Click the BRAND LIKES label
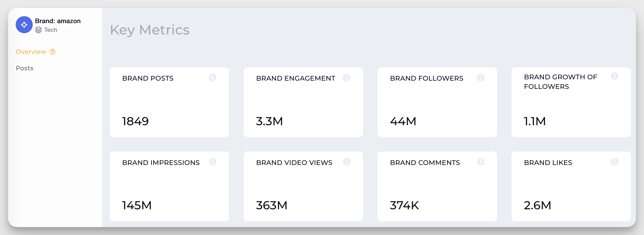644x235 pixels. 548,163
